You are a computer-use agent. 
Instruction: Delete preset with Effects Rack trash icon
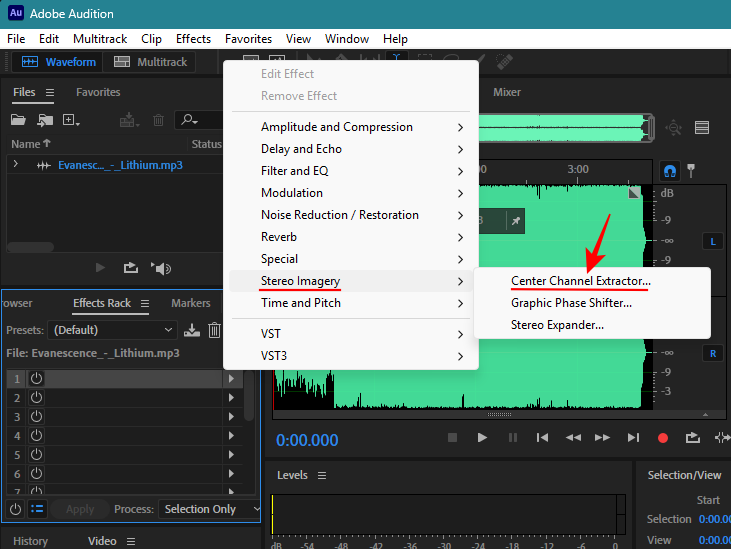[x=214, y=330]
